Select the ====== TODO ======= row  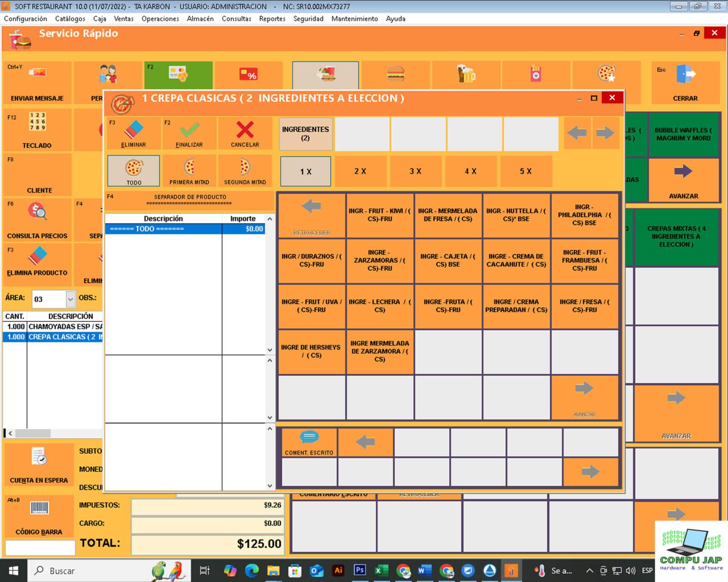point(185,229)
